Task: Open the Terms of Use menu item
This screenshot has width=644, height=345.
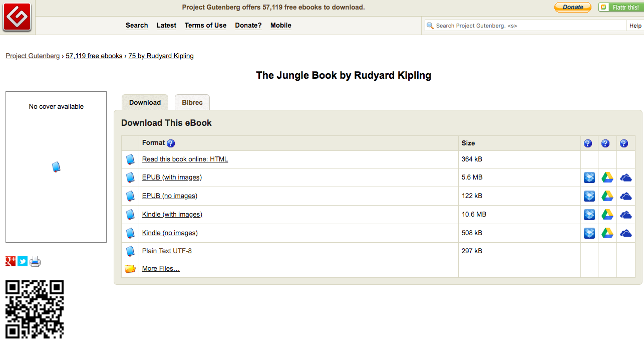Action: pos(205,26)
